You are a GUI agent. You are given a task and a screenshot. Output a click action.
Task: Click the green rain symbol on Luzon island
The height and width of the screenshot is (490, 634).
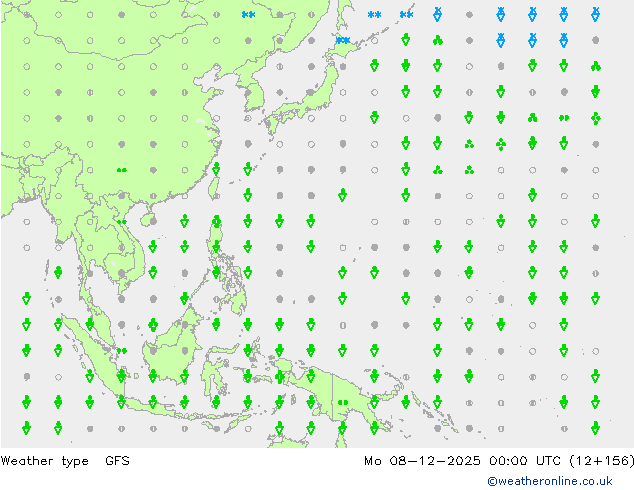click(216, 222)
